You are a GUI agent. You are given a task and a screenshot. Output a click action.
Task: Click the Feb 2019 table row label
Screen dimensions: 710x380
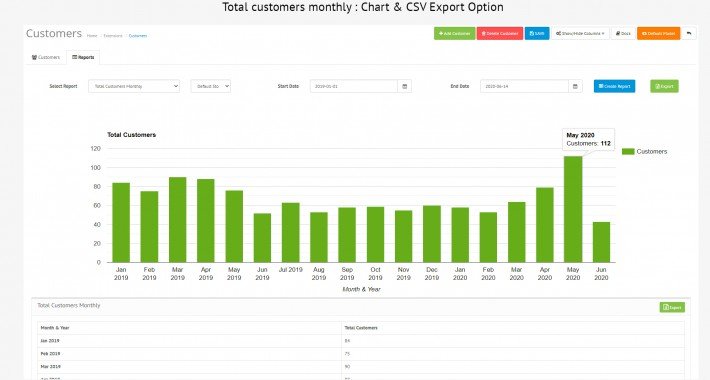pyautogui.click(x=50, y=354)
